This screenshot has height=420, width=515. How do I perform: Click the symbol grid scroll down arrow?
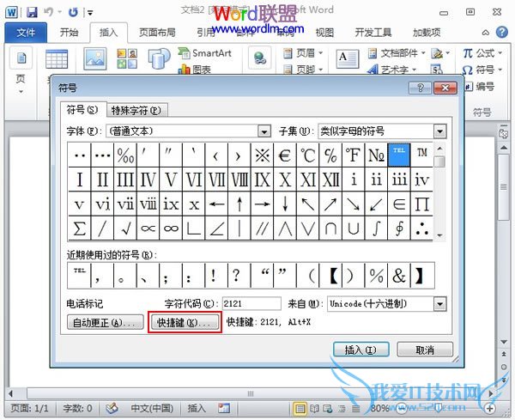439,235
